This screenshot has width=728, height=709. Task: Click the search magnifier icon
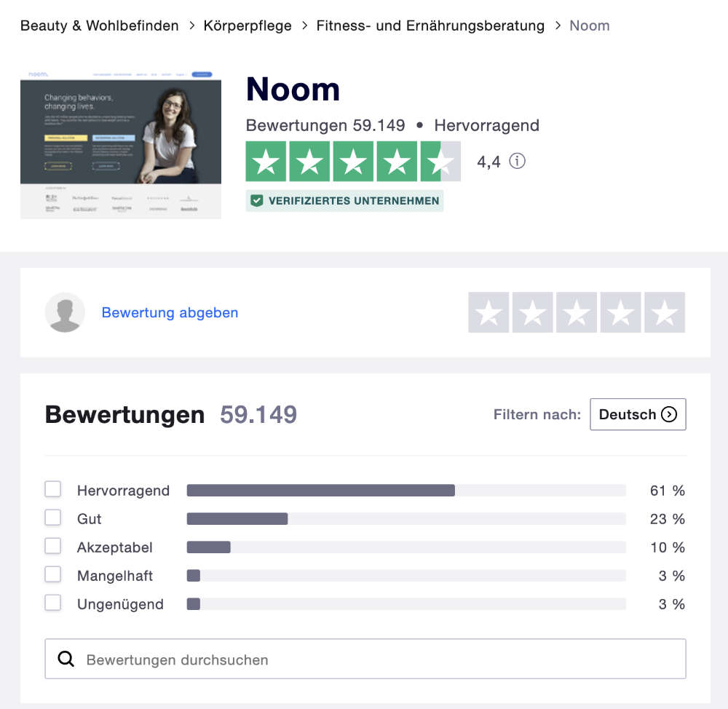click(x=66, y=659)
